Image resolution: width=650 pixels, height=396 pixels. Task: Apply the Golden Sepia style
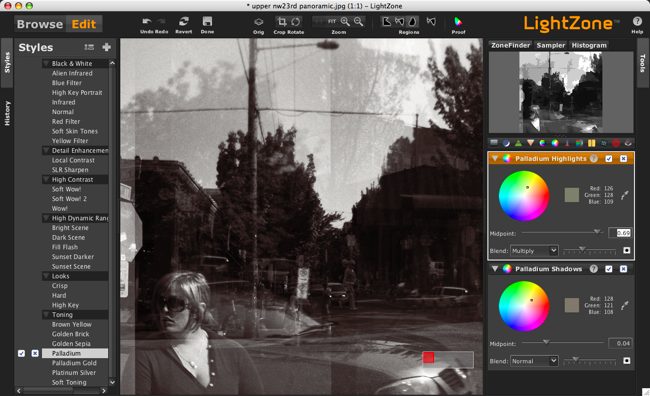click(71, 344)
